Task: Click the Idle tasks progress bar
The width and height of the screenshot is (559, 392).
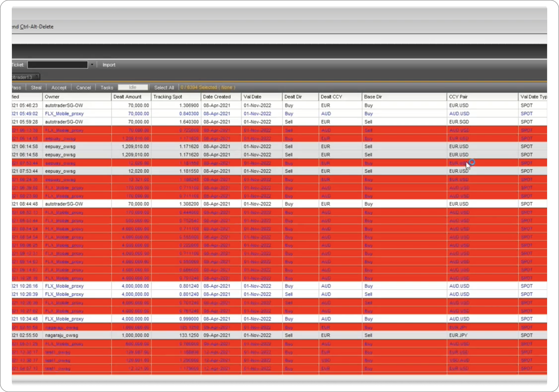Action: pos(133,87)
